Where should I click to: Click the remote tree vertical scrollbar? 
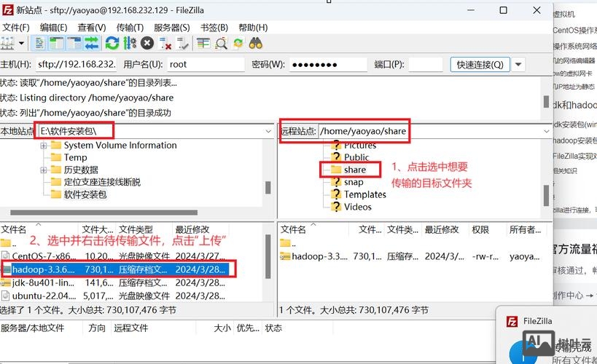tap(546, 195)
